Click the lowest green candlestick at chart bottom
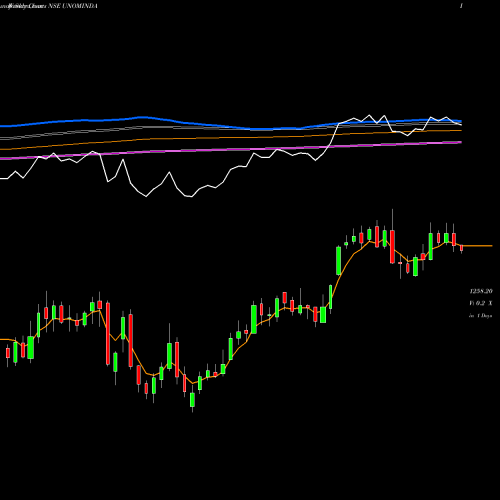The height and width of the screenshot is (500, 500). 192,400
